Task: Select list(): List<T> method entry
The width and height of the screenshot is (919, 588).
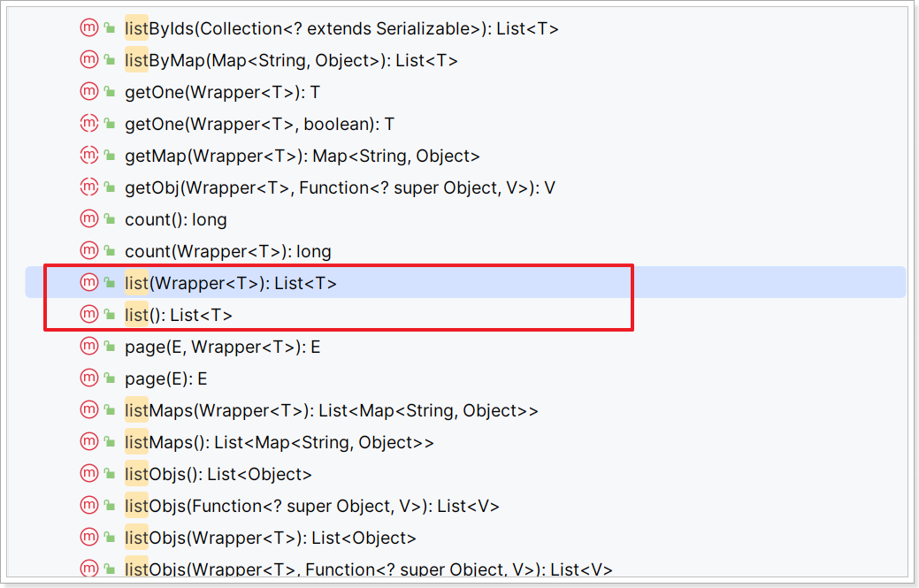Action: point(179,315)
